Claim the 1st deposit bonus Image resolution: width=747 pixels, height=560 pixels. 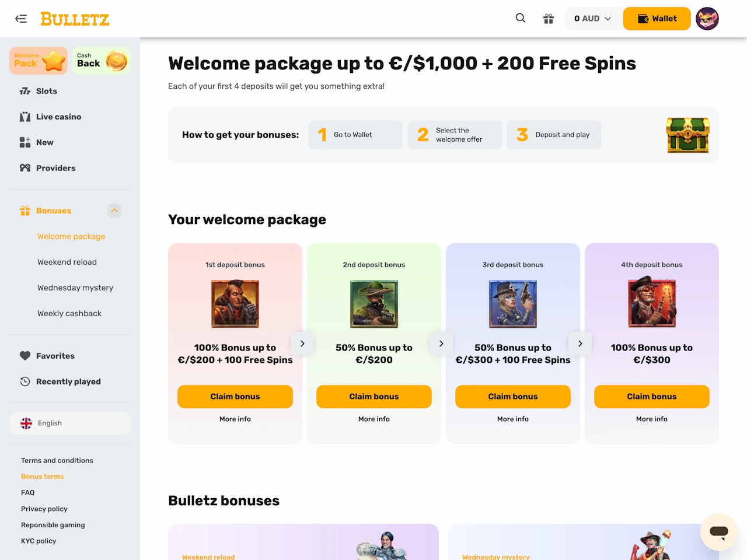pos(235,397)
